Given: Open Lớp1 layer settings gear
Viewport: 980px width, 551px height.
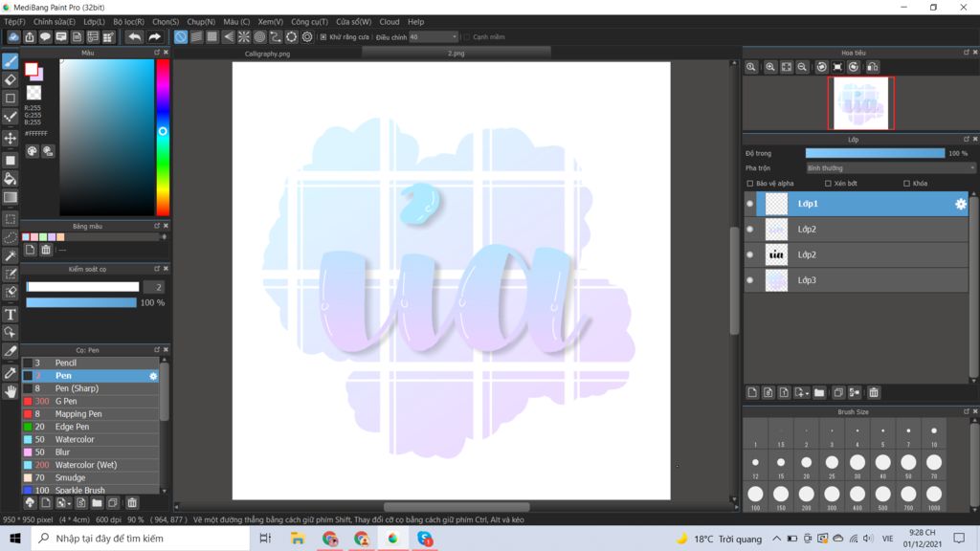Looking at the screenshot, I should coord(961,204).
